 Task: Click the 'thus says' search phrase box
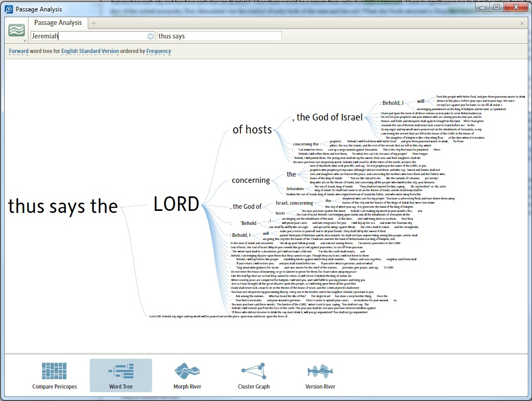pyautogui.click(x=219, y=36)
